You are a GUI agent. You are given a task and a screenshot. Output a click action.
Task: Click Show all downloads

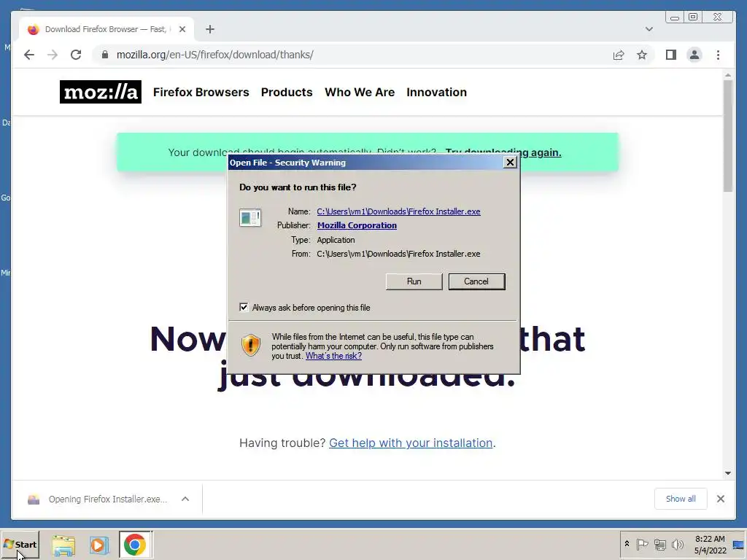[x=681, y=499]
